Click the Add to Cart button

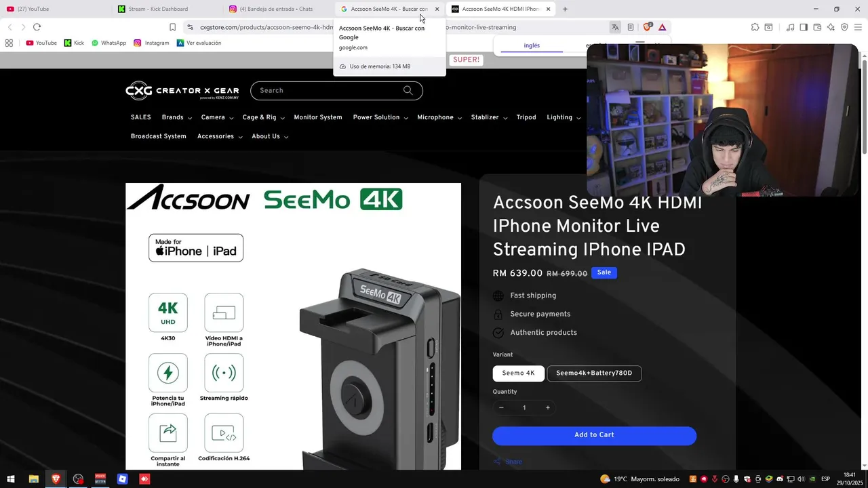[594, 435]
